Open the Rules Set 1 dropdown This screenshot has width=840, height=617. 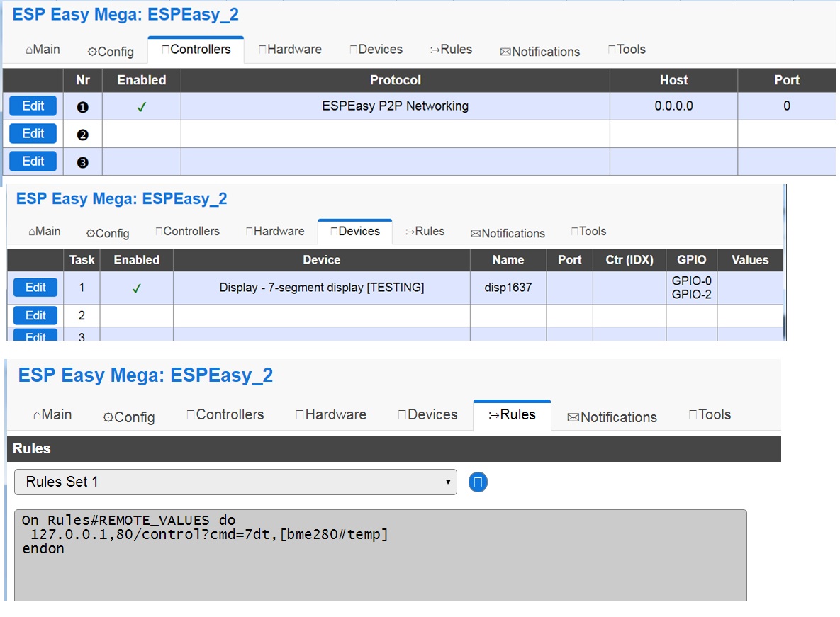click(x=236, y=482)
